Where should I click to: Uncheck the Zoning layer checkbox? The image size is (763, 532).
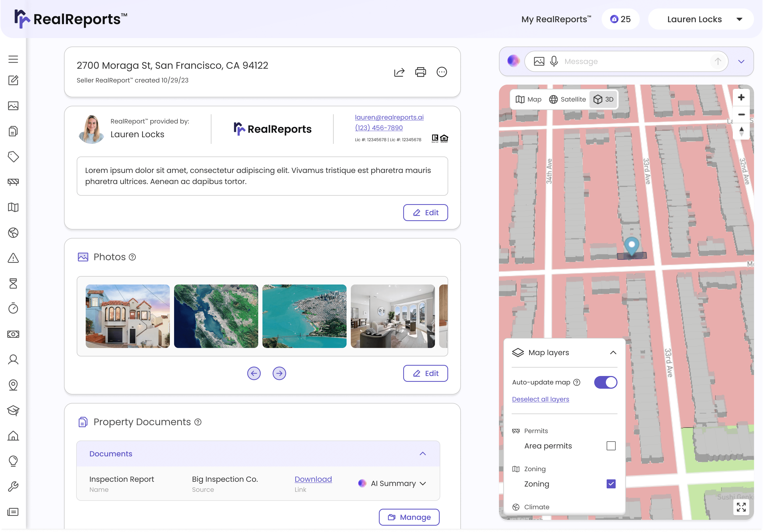click(x=611, y=484)
